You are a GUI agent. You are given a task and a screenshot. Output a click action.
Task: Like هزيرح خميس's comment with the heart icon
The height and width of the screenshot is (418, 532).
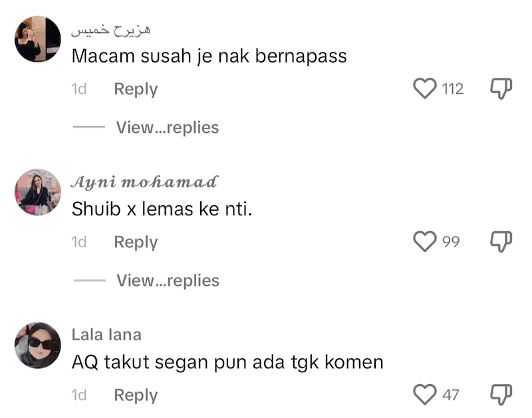(424, 88)
